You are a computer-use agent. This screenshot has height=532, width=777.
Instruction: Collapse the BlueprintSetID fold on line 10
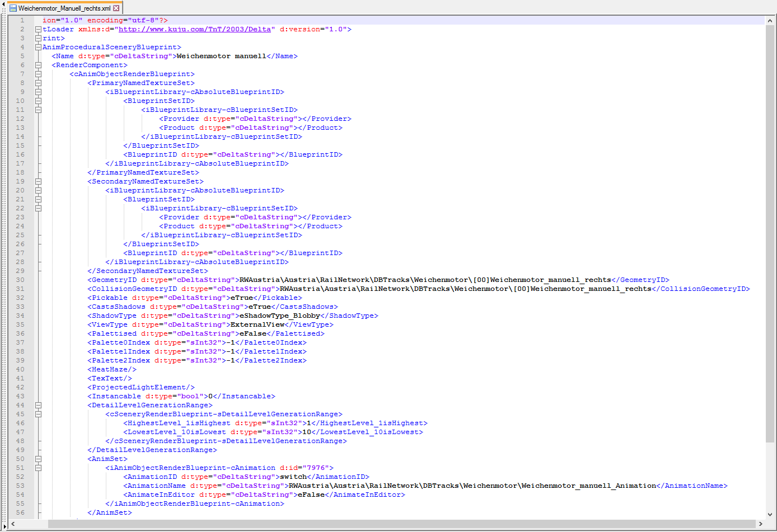[38, 101]
